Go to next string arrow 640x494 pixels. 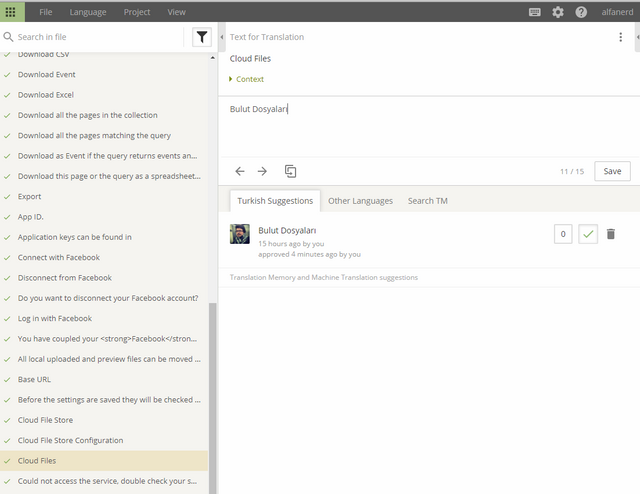click(x=262, y=171)
